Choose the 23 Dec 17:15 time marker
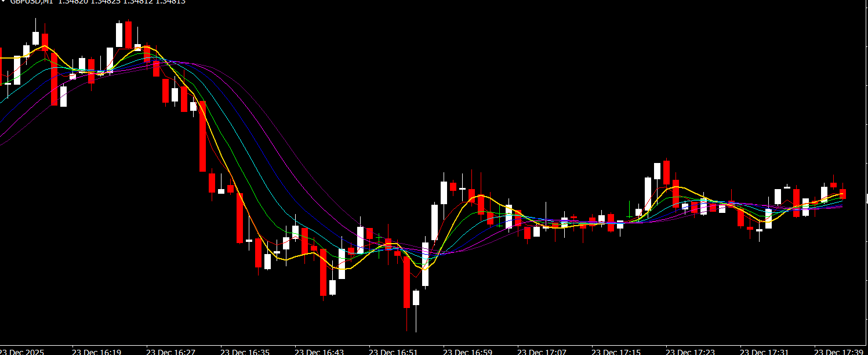 616,352
